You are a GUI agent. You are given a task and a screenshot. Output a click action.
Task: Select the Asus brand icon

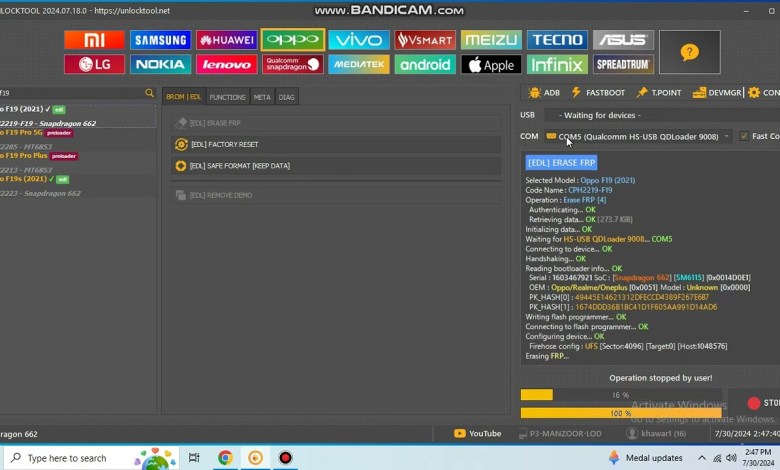coord(623,40)
